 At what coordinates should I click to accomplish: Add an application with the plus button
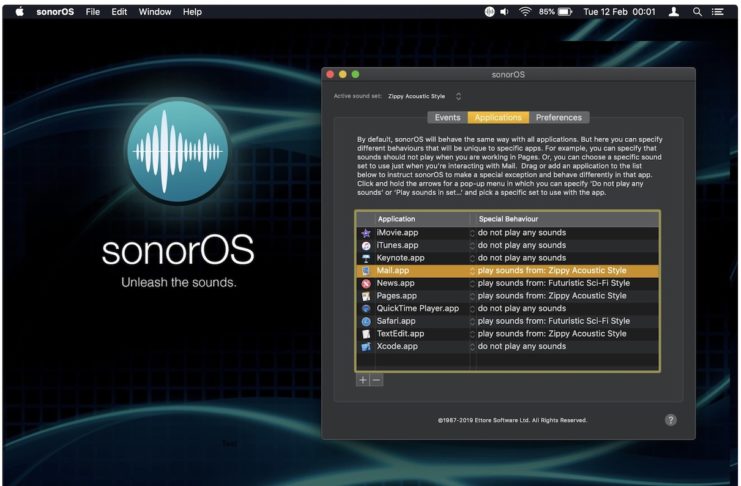[362, 380]
